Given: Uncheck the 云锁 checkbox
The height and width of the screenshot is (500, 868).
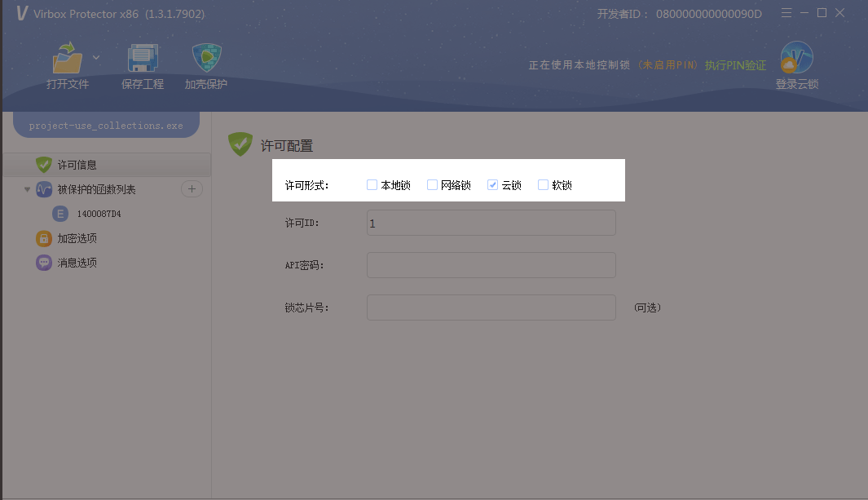Looking at the screenshot, I should coord(492,185).
